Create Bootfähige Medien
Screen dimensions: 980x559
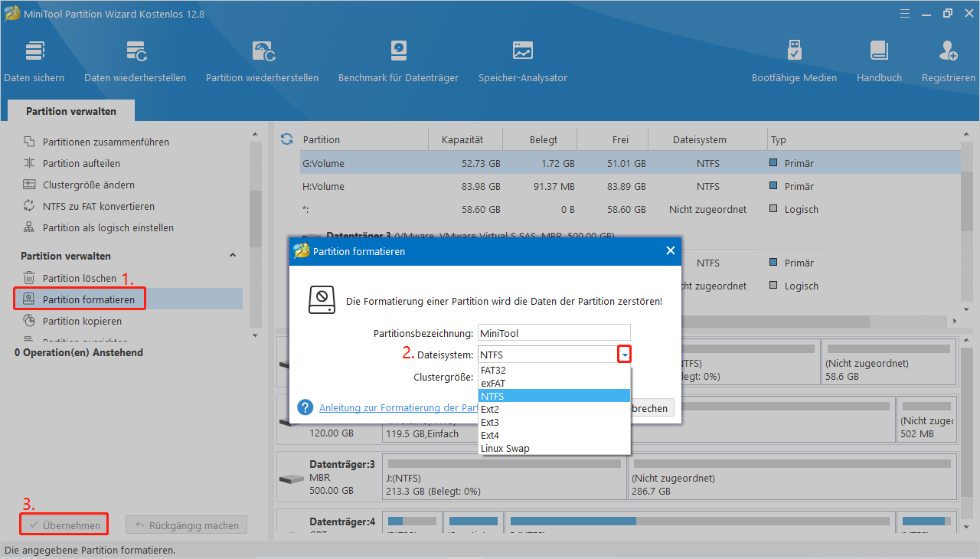(x=794, y=61)
